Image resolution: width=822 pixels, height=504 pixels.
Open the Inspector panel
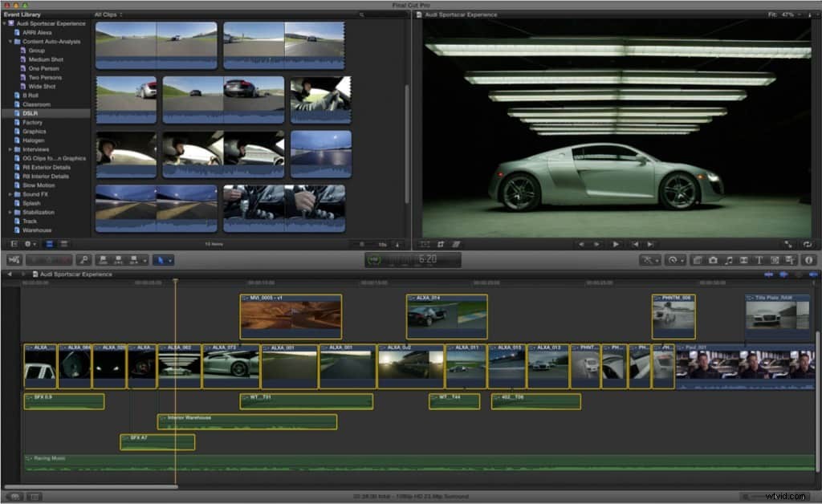point(809,260)
